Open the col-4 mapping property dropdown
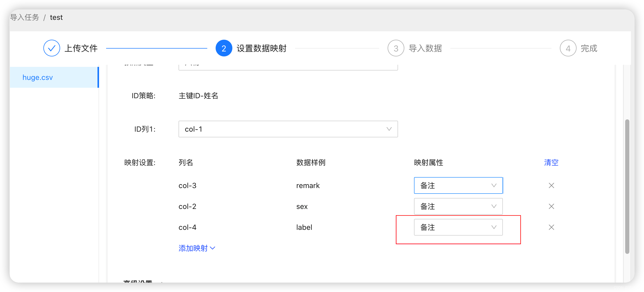The height and width of the screenshot is (292, 644). pos(458,227)
